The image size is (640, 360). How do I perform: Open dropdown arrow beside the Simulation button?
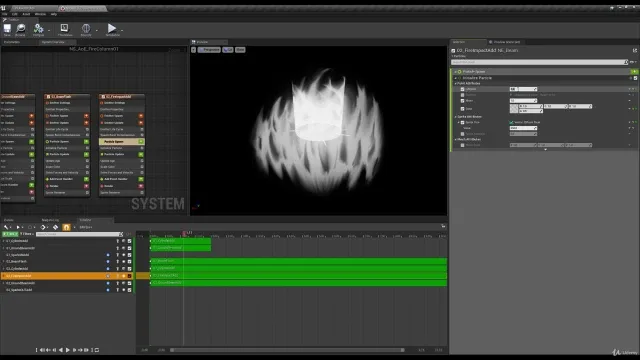pos(122,30)
